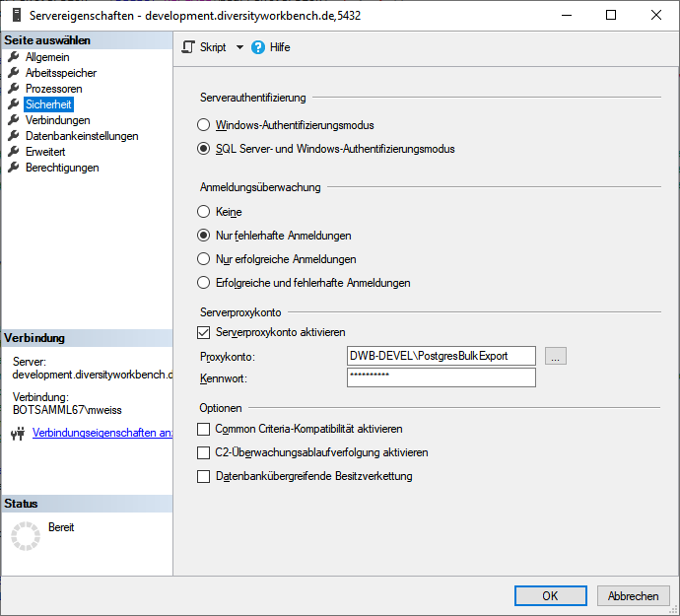Screen dimensions: 680x616
Task: Uncheck Serverproxykonto aktivieren checkbox
Action: tap(203, 333)
